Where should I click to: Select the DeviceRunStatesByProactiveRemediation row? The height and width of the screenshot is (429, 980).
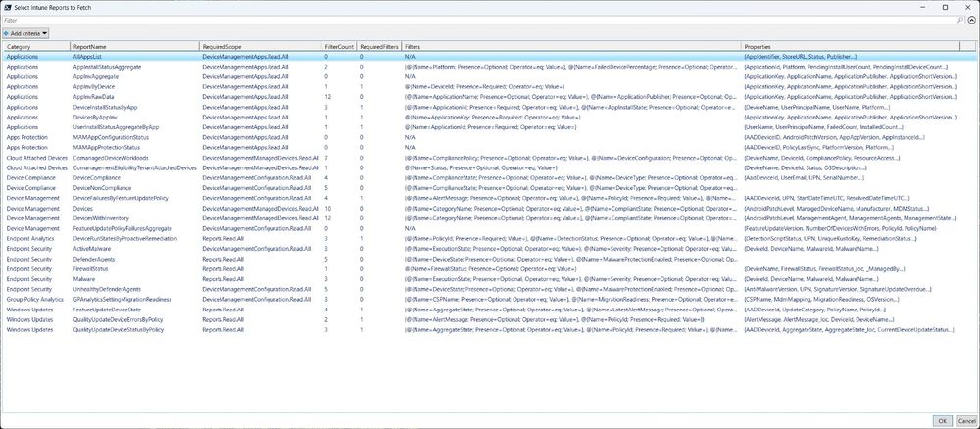489,239
